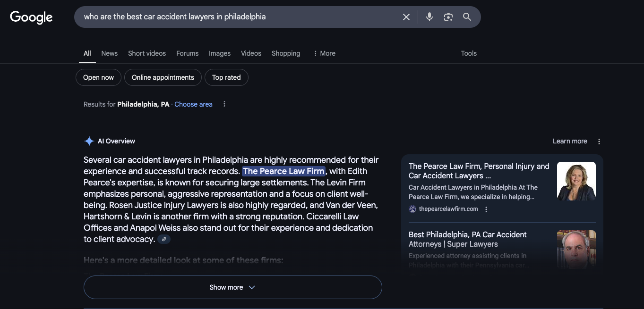The height and width of the screenshot is (309, 644).
Task: Switch to the News tab
Action: coord(109,53)
